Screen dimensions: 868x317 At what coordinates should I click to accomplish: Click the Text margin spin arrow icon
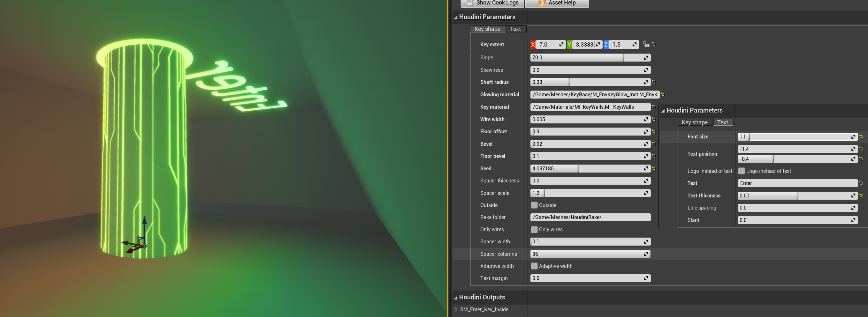[646, 278]
